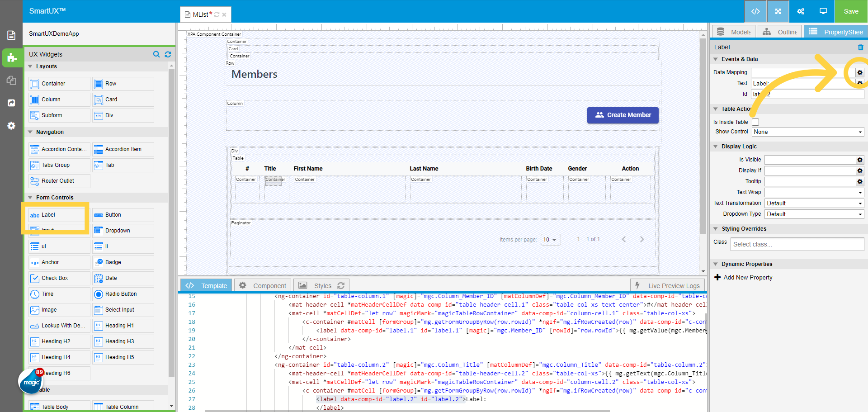Collapse the Form Controls section
The width and height of the screenshot is (868, 412).
pyautogui.click(x=31, y=197)
